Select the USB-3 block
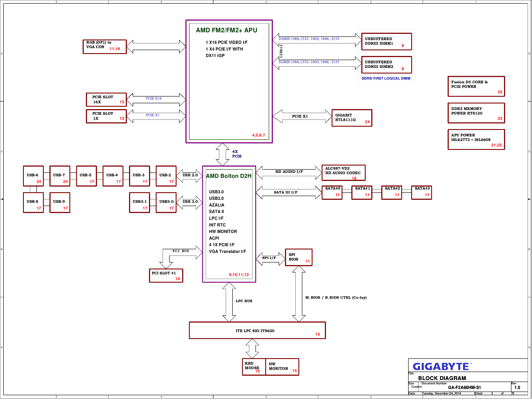The width and height of the screenshot is (532, 400). [x=139, y=177]
